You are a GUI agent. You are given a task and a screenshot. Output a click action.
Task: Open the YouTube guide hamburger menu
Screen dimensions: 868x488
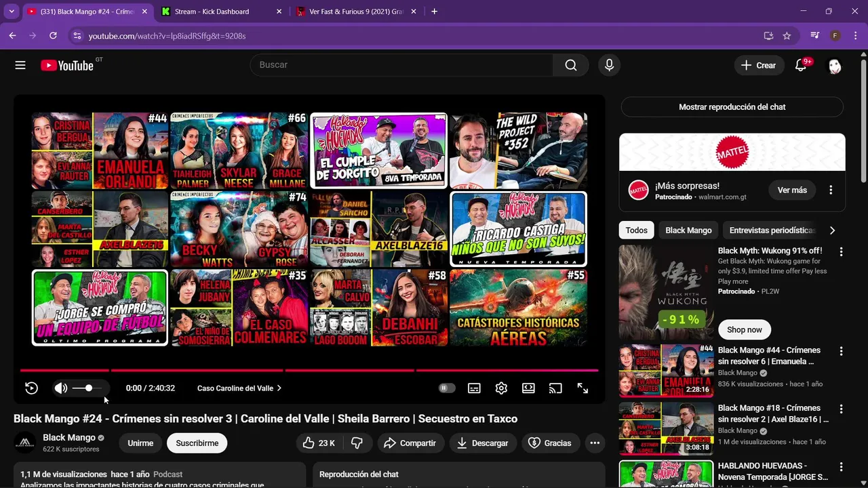tap(20, 65)
